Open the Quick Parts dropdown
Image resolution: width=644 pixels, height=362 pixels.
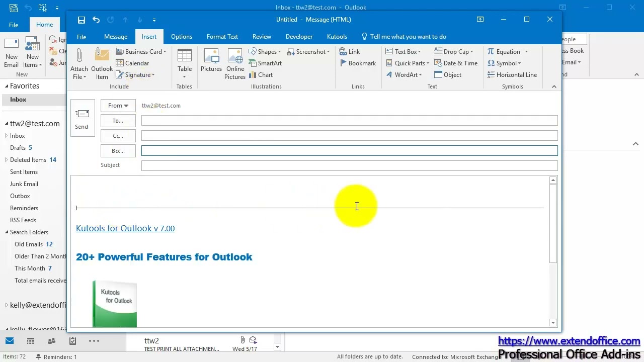pyautogui.click(x=408, y=63)
